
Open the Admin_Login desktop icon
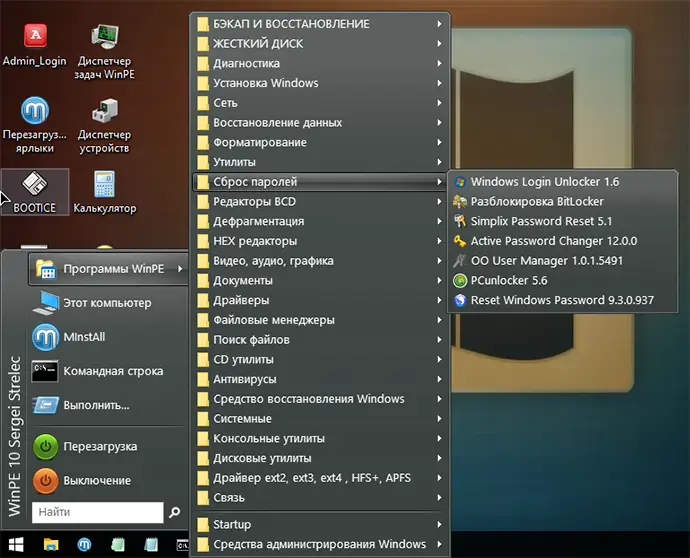click(34, 42)
